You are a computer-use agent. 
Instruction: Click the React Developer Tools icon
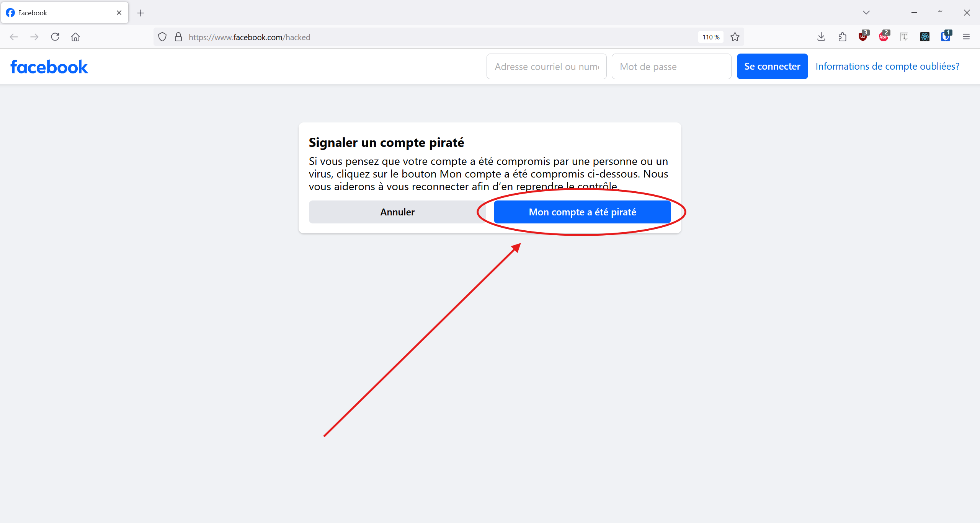[x=925, y=37]
